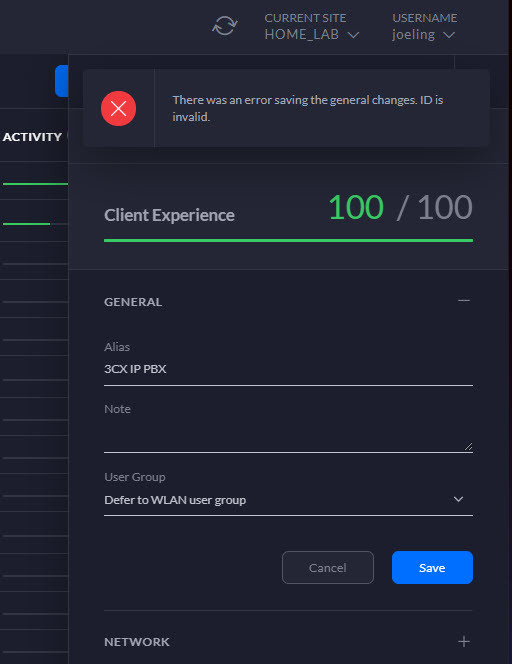Click the refresh sync icon
The height and width of the screenshot is (664, 512).
tap(224, 26)
